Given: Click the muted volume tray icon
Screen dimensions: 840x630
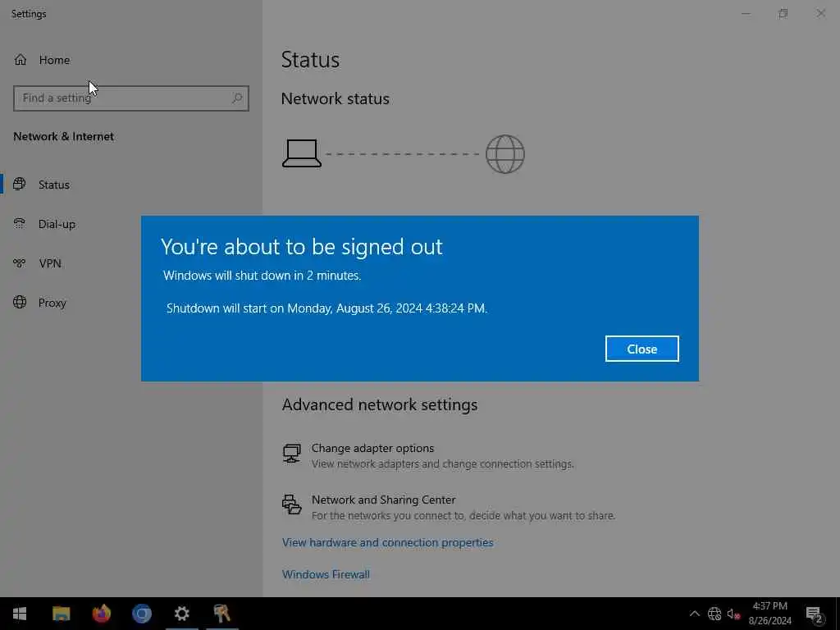Looking at the screenshot, I should (733, 614).
